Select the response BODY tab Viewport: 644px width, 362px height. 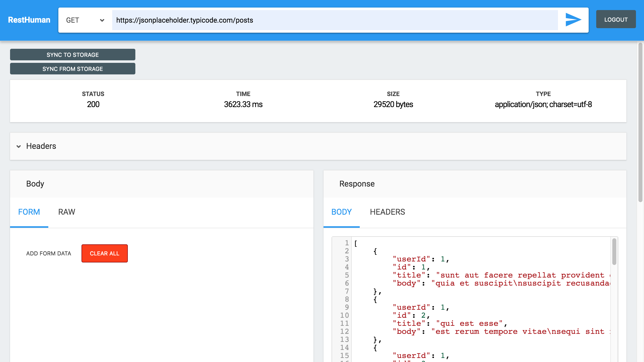pyautogui.click(x=341, y=212)
